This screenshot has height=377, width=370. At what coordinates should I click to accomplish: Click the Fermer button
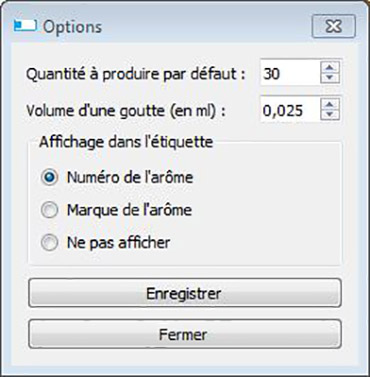185,334
